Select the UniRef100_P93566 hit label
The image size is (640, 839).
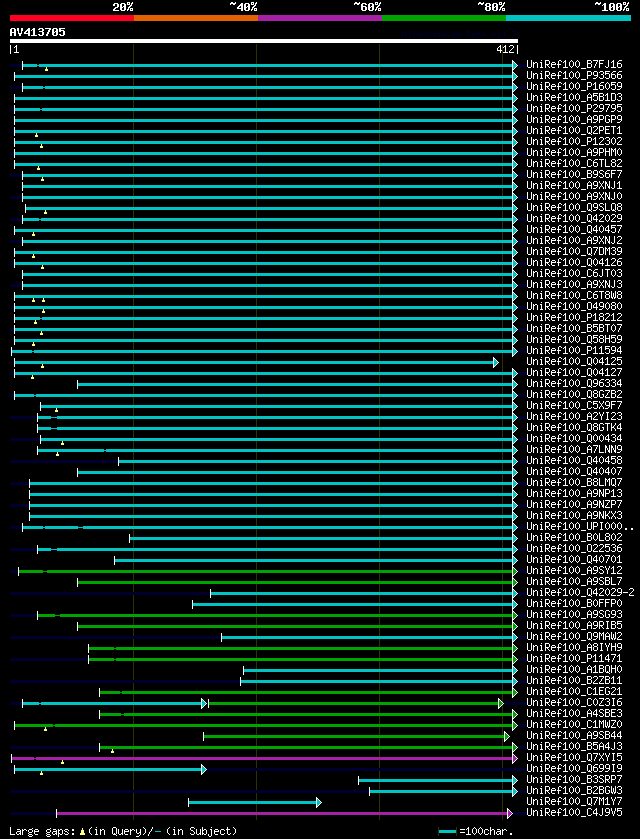pos(574,76)
